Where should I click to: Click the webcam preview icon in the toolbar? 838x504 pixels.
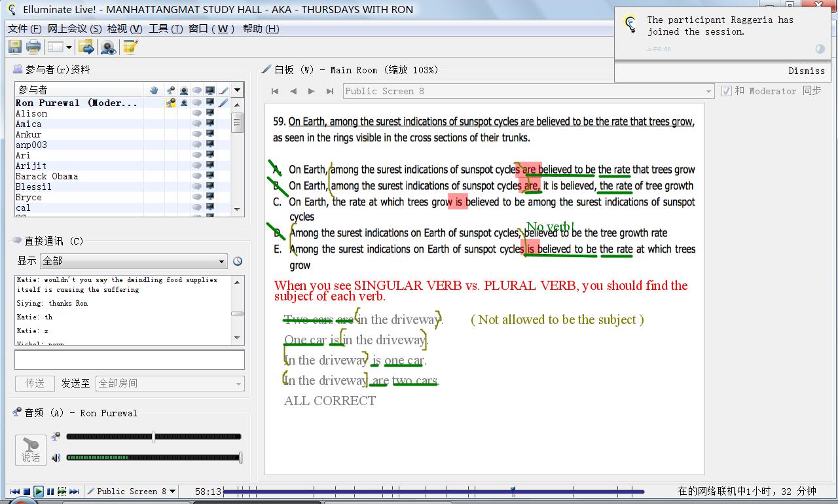pyautogui.click(x=108, y=46)
